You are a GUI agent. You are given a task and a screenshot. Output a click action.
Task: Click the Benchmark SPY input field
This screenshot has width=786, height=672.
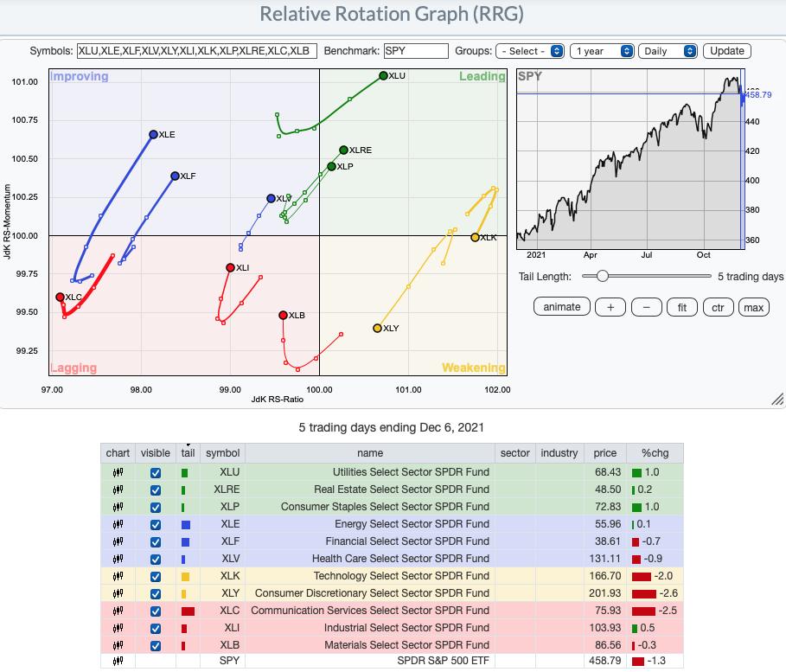coord(416,51)
